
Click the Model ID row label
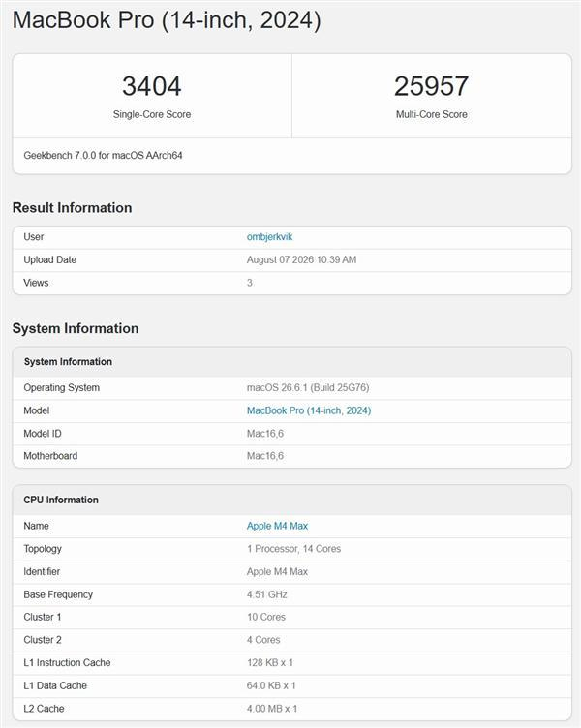pyautogui.click(x=43, y=433)
